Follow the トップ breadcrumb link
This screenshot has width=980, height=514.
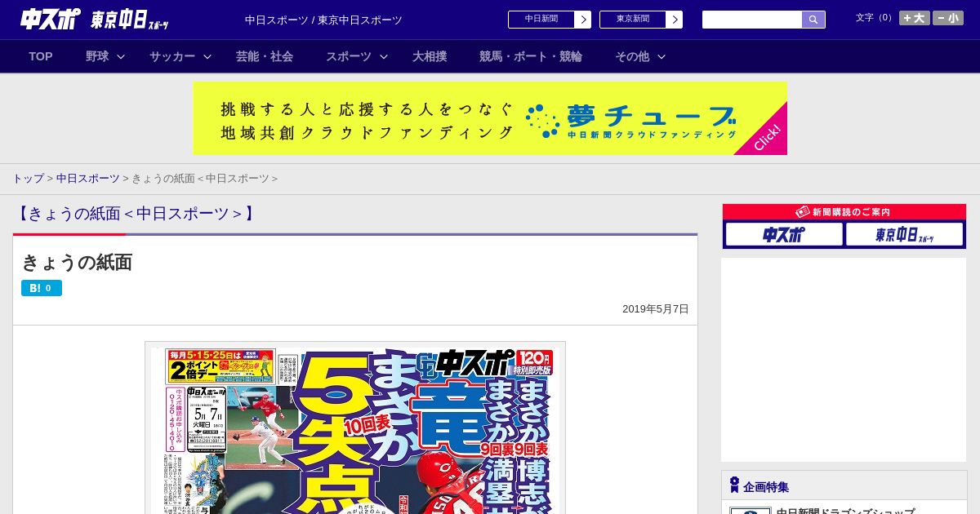pyautogui.click(x=28, y=179)
